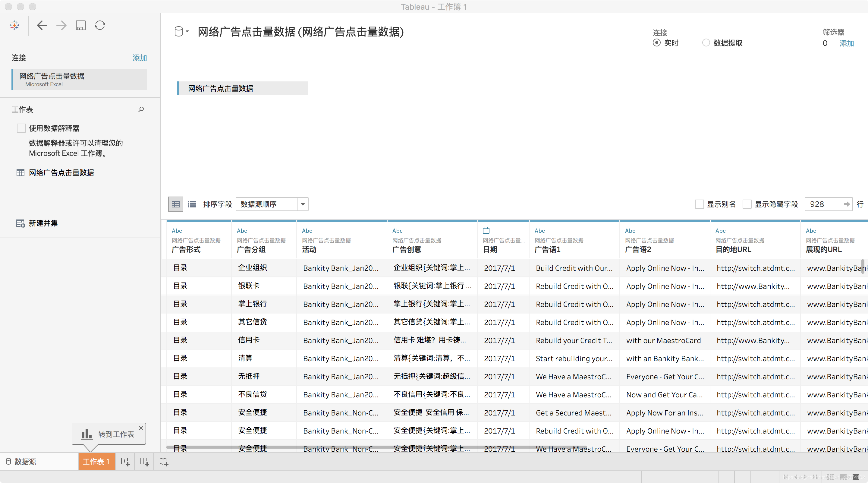Check the 显示隐藏字段 checkbox
The height and width of the screenshot is (483, 868).
tap(747, 204)
